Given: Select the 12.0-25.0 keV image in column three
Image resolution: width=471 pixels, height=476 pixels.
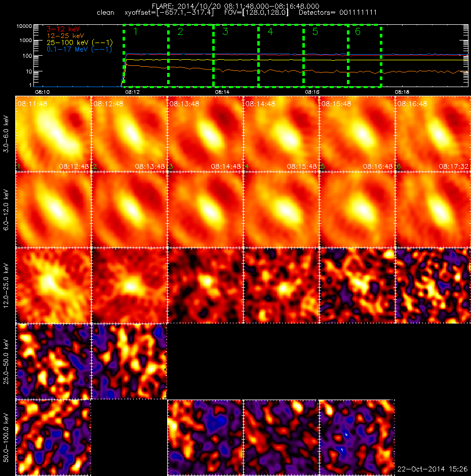Looking at the screenshot, I should click(205, 286).
